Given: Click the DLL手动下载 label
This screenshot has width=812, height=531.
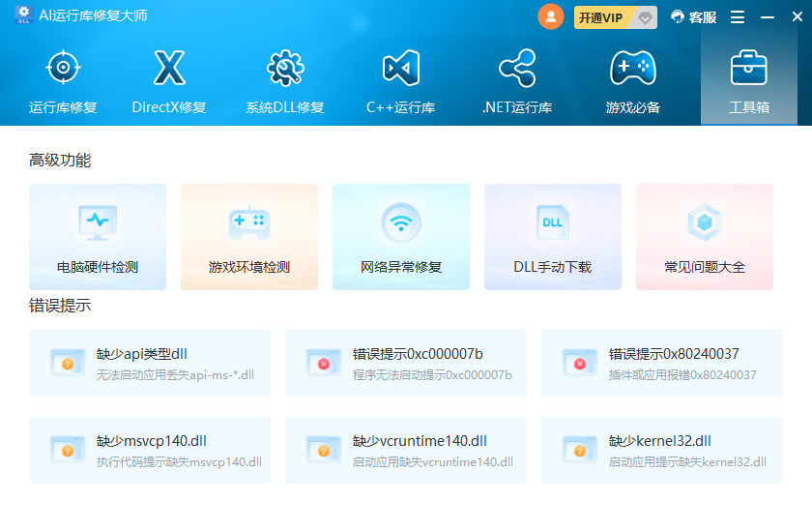Looking at the screenshot, I should [x=553, y=267].
